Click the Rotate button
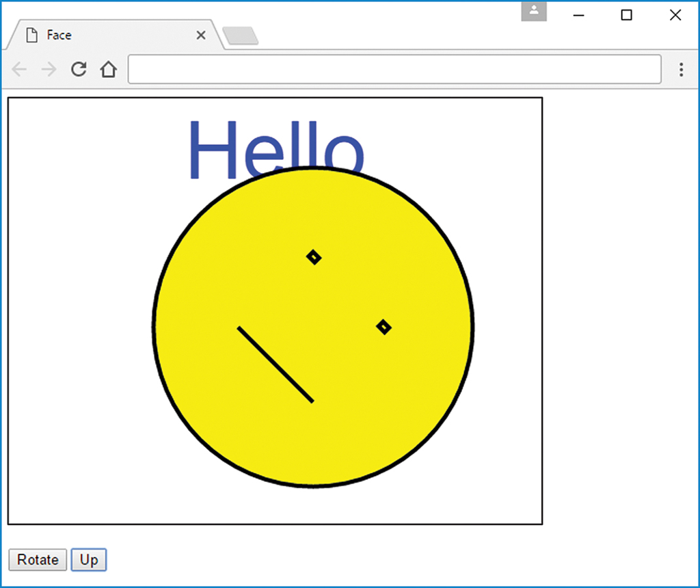 click(37, 559)
